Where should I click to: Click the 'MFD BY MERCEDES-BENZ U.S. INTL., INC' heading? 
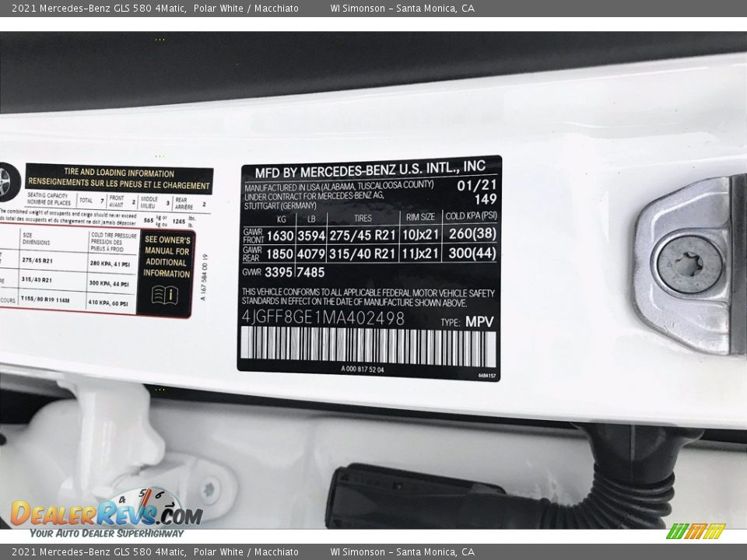click(x=370, y=170)
